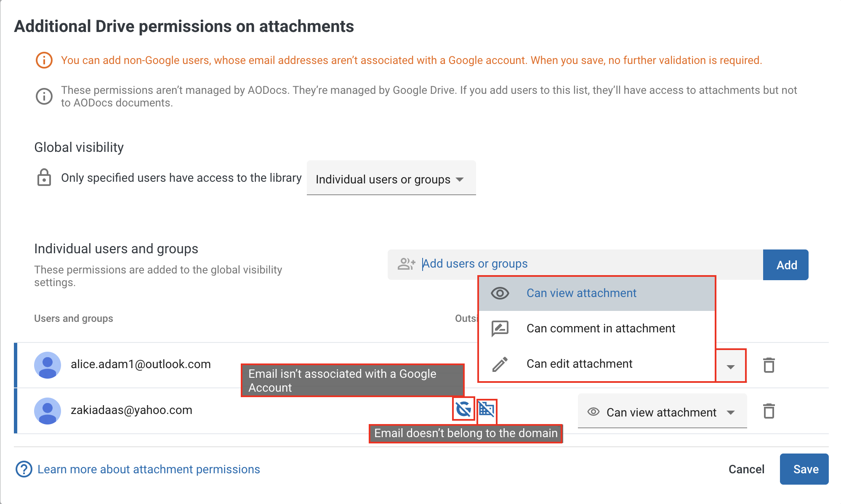Click the help question mark icon
The width and height of the screenshot is (841, 504).
24,469
